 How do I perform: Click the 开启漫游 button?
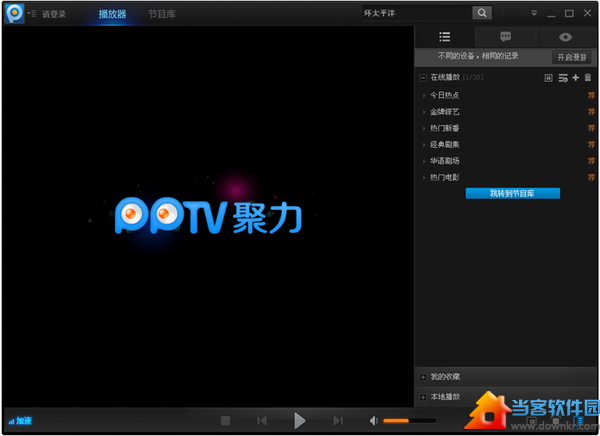[572, 57]
